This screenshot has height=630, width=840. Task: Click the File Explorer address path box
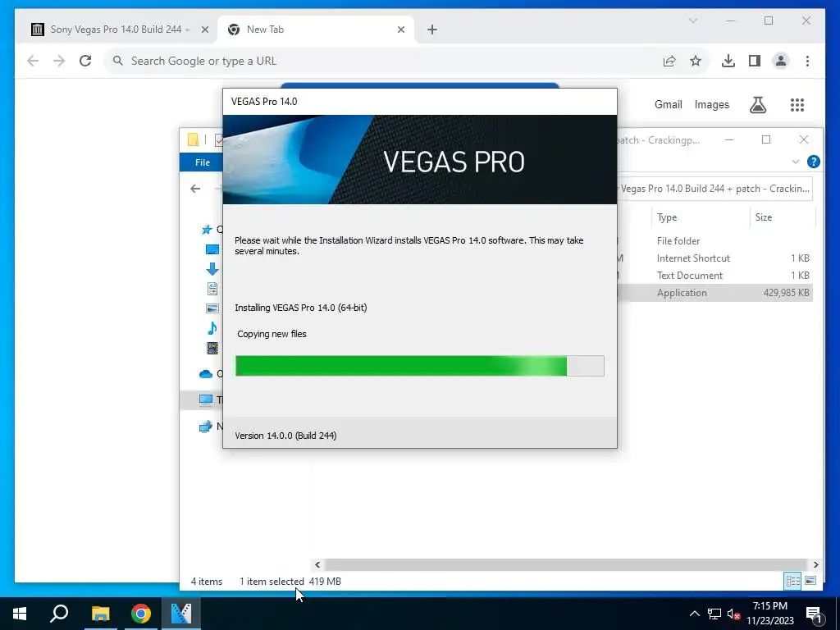[714, 189]
